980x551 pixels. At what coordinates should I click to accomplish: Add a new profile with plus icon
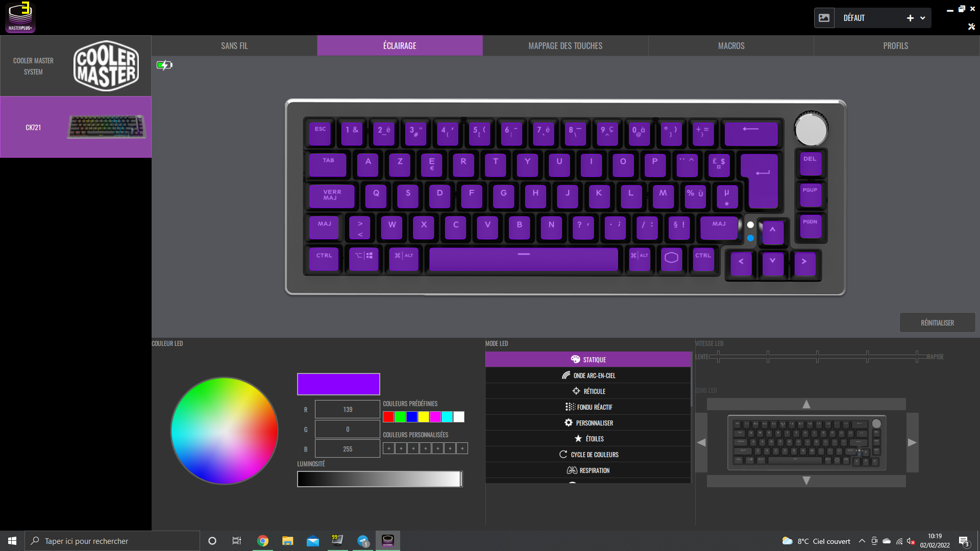tap(910, 18)
